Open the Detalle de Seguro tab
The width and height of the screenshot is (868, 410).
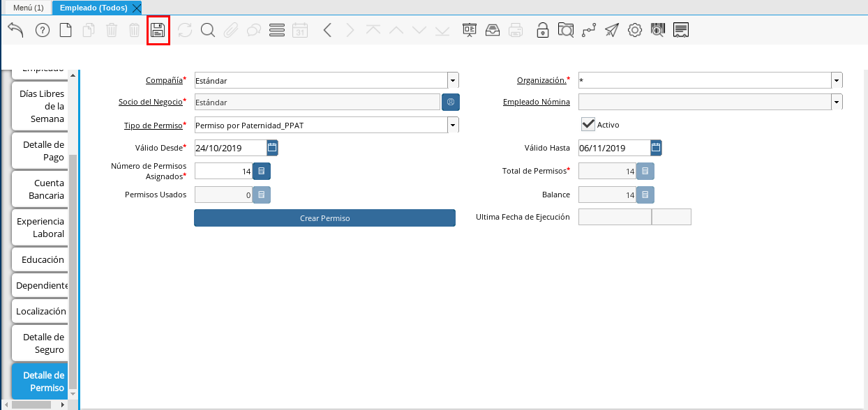pyautogui.click(x=40, y=343)
